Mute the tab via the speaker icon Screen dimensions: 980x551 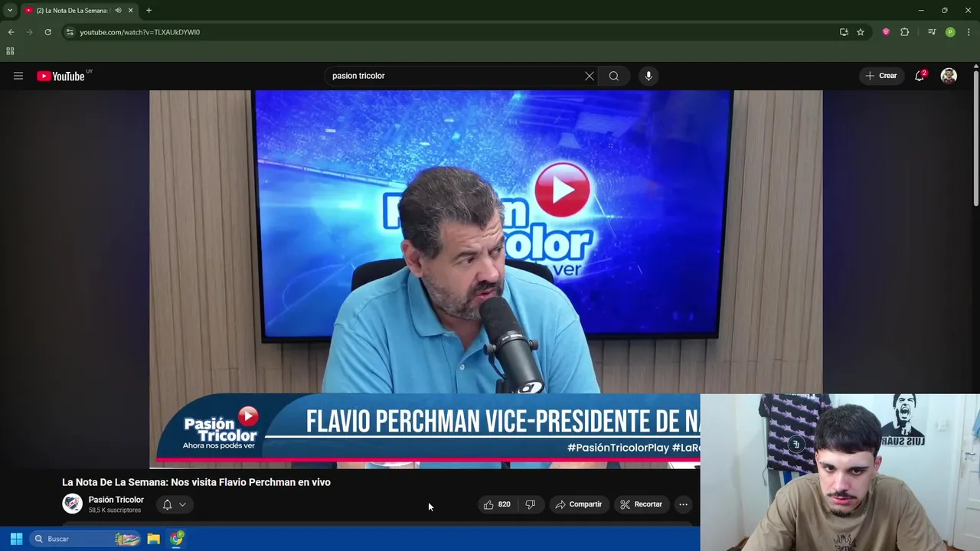click(118, 11)
